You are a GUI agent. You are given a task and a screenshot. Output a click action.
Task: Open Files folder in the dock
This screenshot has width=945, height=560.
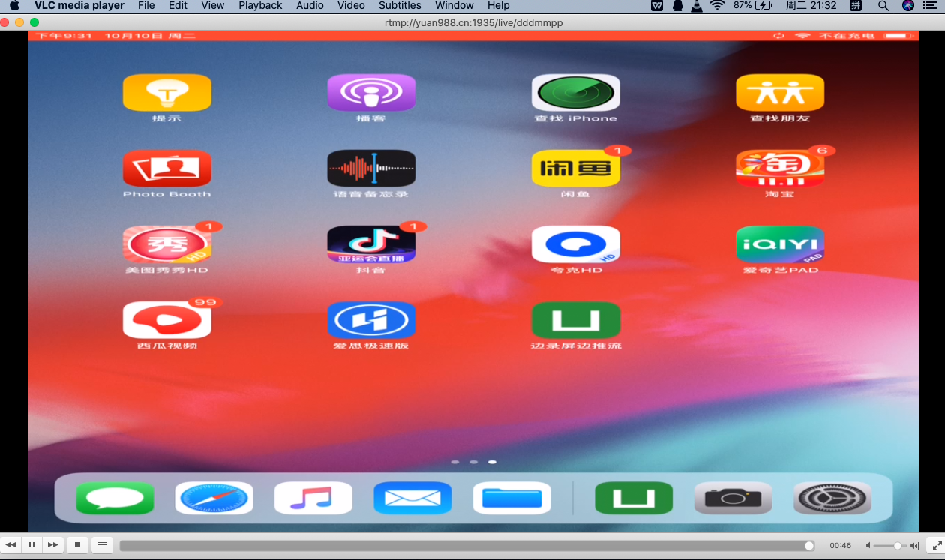point(511,498)
